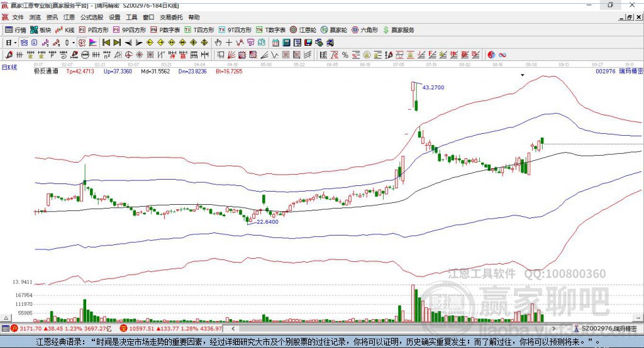The width and height of the screenshot is (644, 348).
Task: Open the 9T四方形 tool
Action: [235, 30]
